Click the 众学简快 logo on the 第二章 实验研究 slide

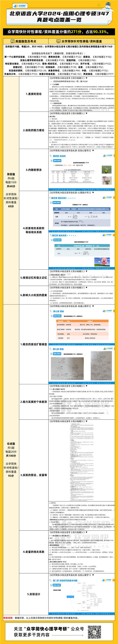coord(108,580)
